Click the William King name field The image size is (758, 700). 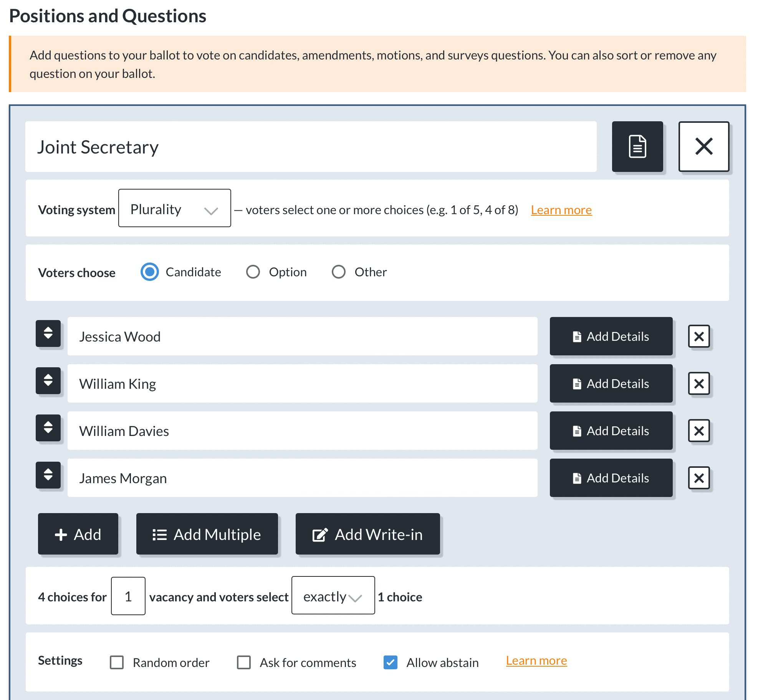[303, 383]
